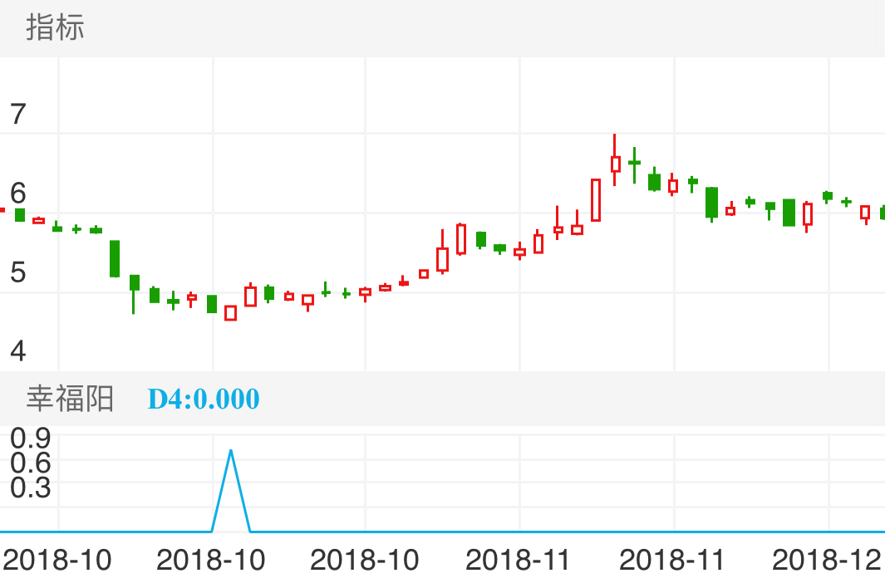The height and width of the screenshot is (588, 885).
Task: Click the D4:0.000 indicator value
Action: [x=204, y=399]
